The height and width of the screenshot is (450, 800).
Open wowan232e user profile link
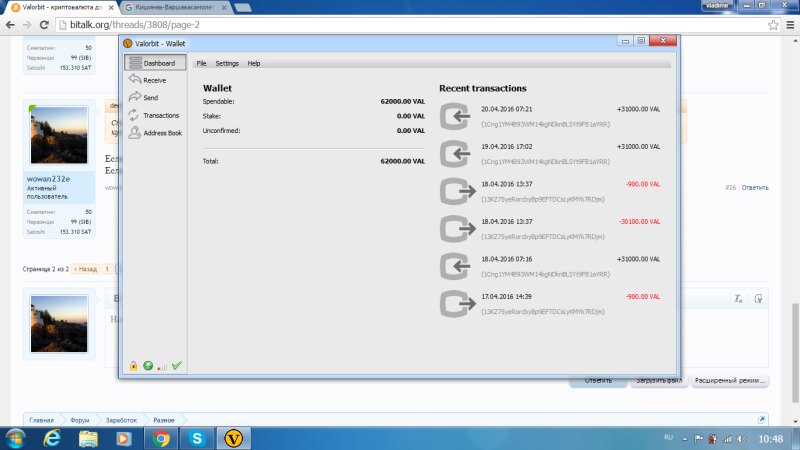coord(48,179)
